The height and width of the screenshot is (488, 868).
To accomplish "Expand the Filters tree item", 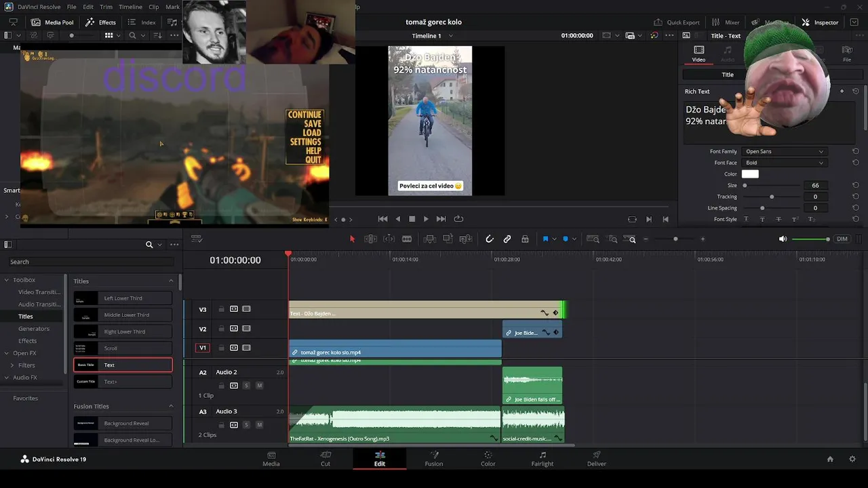I will point(12,365).
